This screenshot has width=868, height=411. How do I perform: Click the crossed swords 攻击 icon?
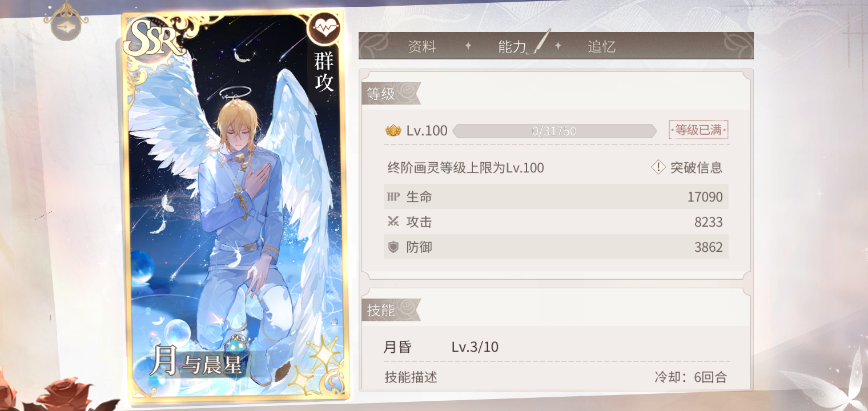click(393, 222)
